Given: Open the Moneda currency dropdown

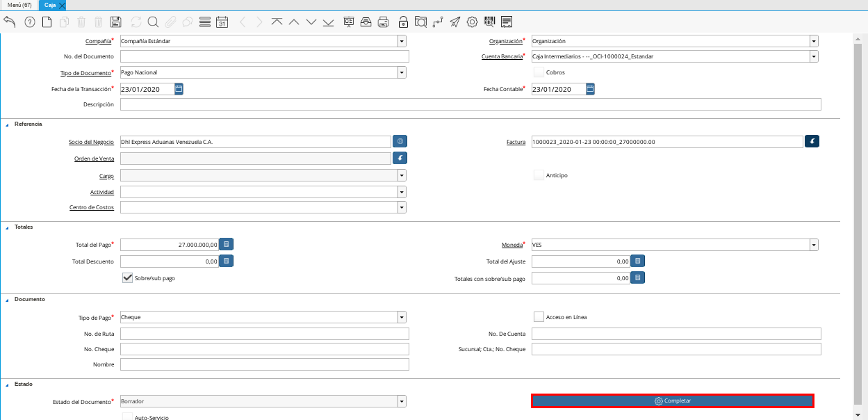Looking at the screenshot, I should click(813, 245).
